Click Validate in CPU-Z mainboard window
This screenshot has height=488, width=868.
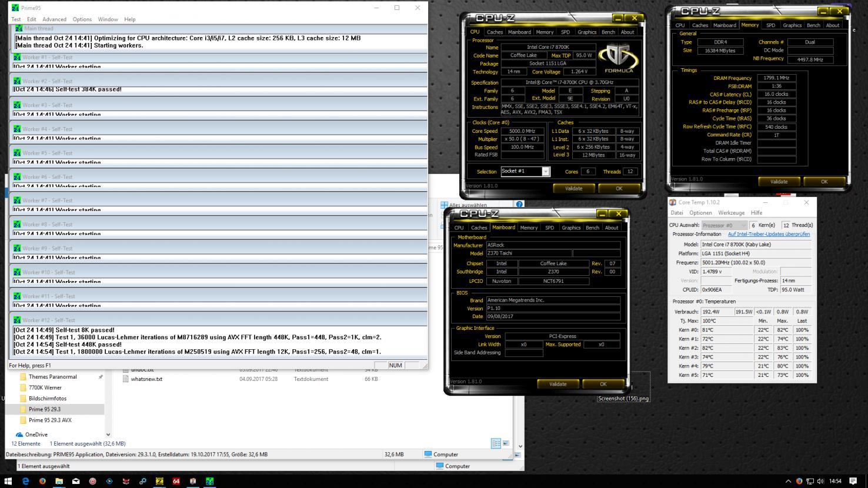click(557, 384)
